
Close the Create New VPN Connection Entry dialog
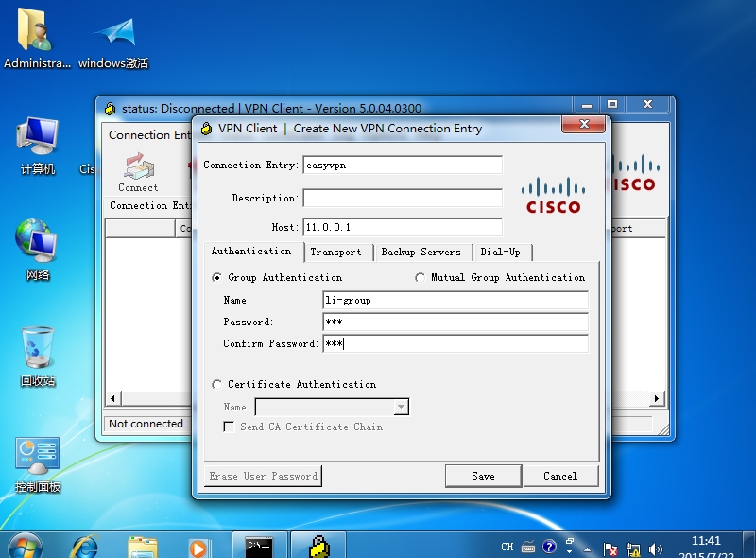pos(584,124)
